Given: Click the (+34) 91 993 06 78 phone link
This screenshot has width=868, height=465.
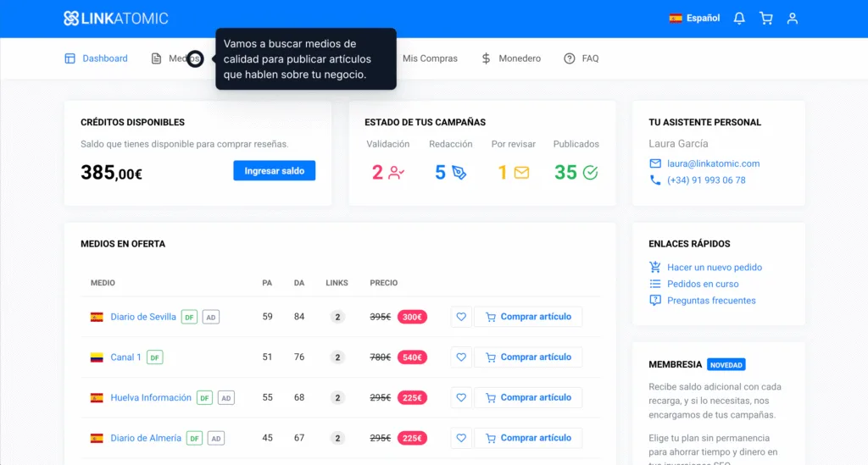Looking at the screenshot, I should click(706, 180).
